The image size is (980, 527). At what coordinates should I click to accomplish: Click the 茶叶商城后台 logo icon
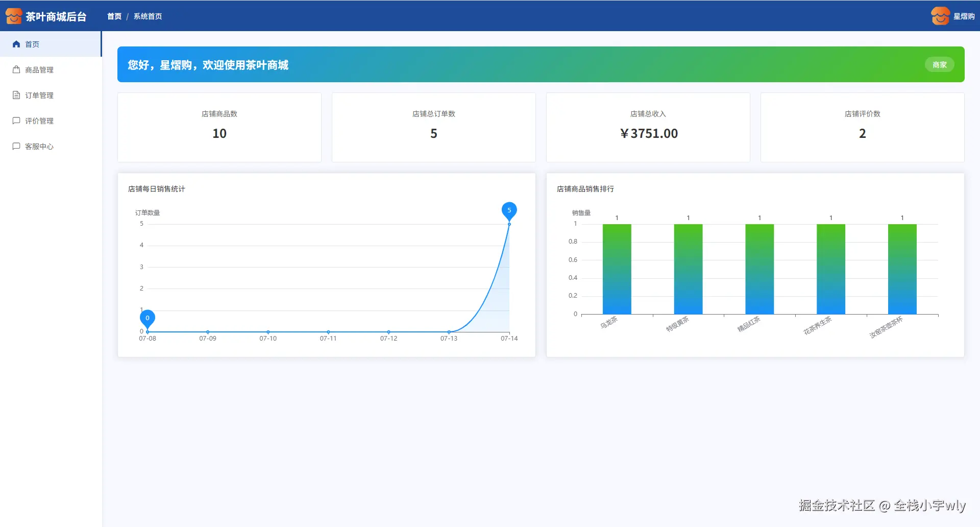14,16
